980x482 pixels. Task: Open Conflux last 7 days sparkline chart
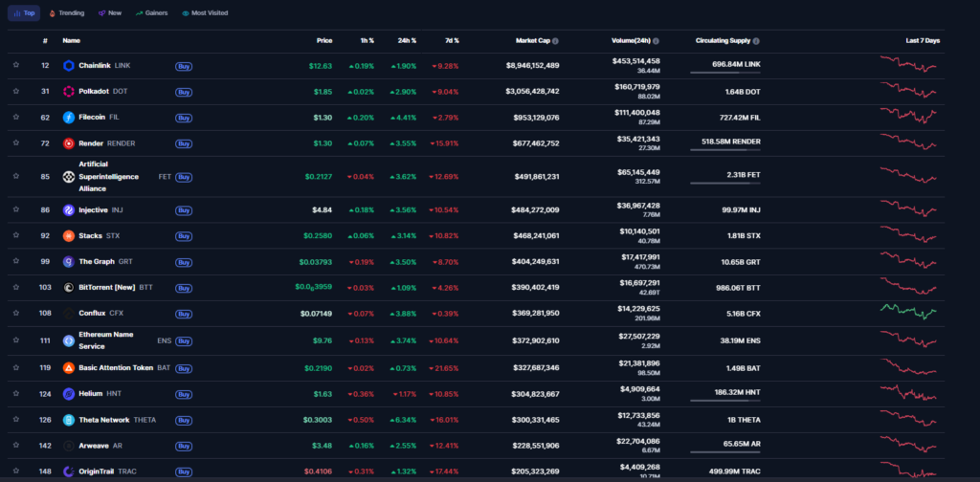908,311
